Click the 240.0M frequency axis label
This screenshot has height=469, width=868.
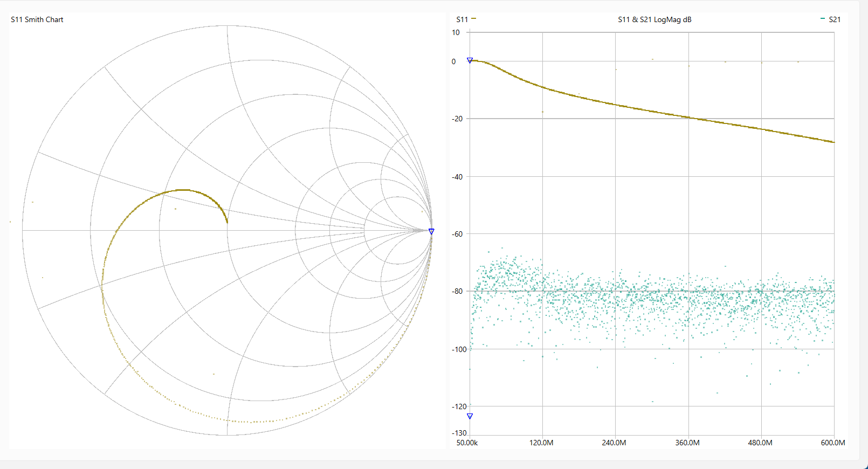(614, 443)
